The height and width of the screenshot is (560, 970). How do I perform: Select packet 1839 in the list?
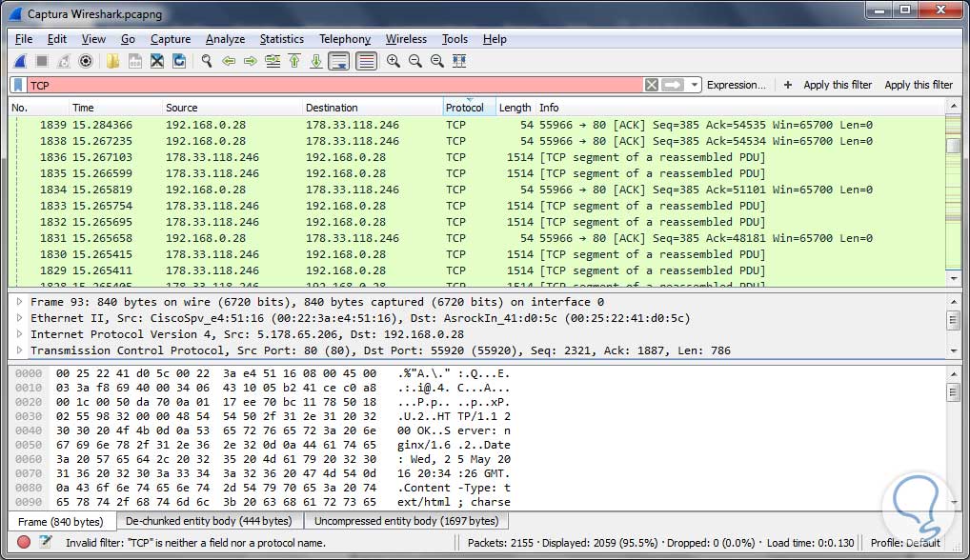tap(476, 124)
